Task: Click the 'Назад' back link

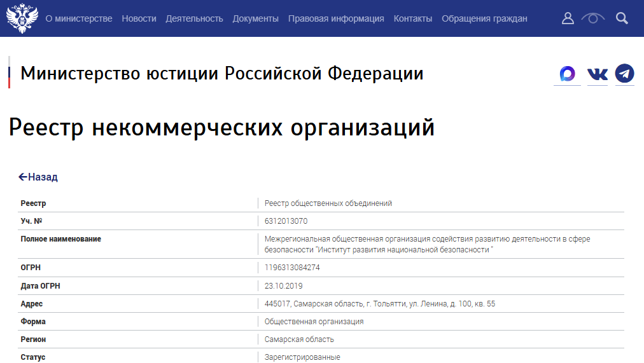Action: [x=38, y=177]
